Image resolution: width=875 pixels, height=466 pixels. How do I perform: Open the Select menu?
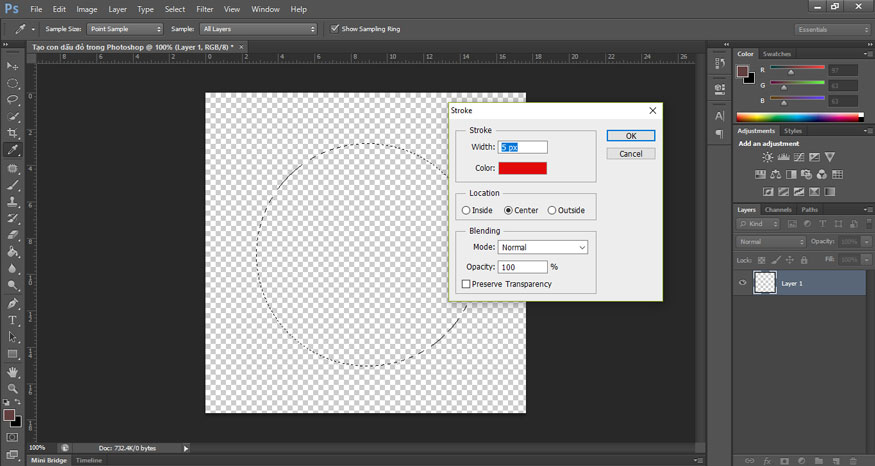[x=175, y=9]
